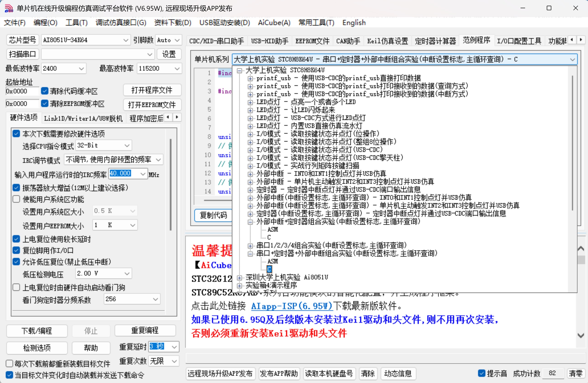Click the 清零 counter reset button

coord(576,373)
